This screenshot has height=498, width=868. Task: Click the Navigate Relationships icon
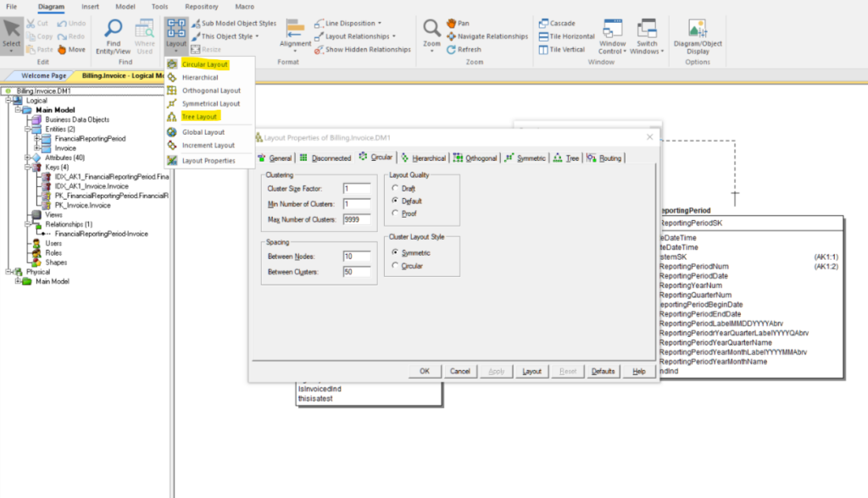[452, 36]
